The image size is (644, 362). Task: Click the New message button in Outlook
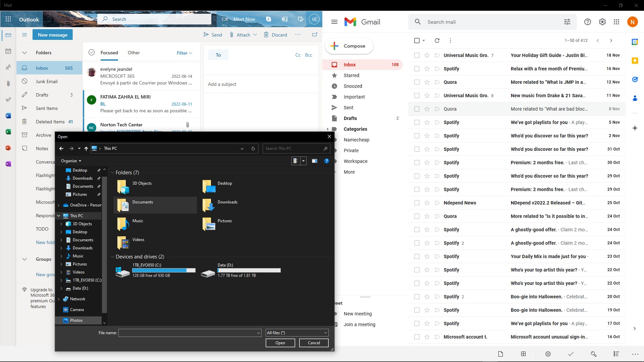[x=52, y=35]
